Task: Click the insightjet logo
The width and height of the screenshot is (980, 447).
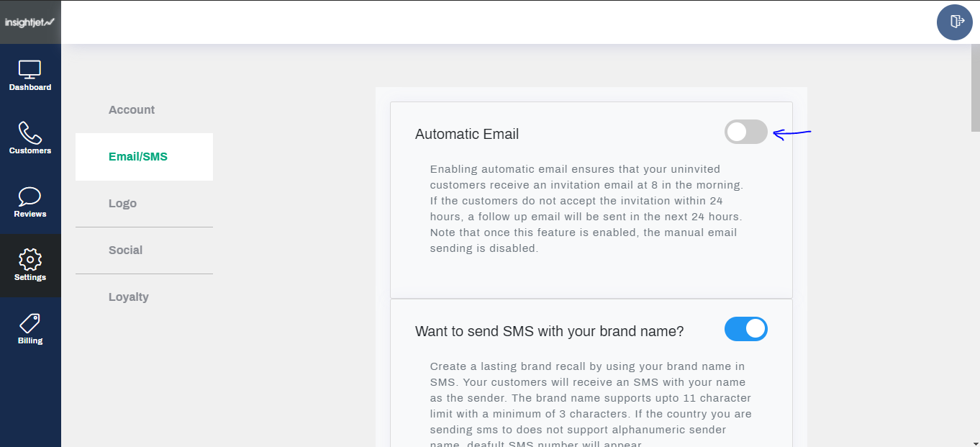Action: point(30,22)
